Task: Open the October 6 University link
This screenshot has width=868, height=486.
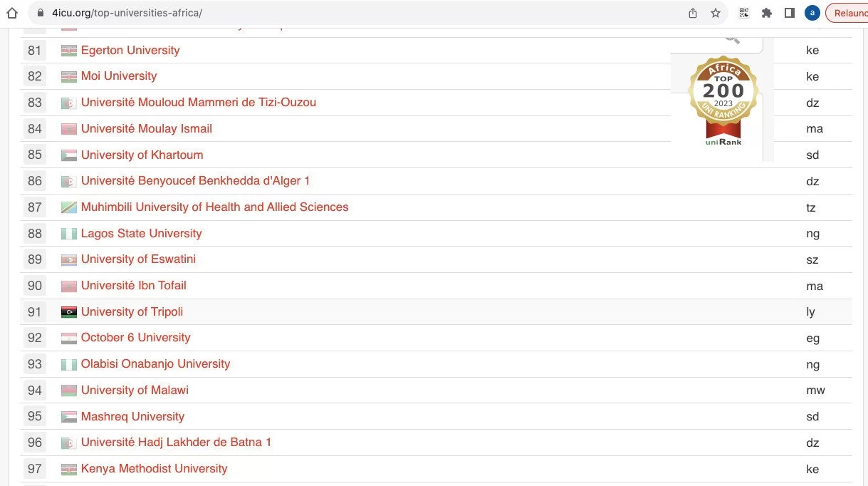Action: point(135,338)
